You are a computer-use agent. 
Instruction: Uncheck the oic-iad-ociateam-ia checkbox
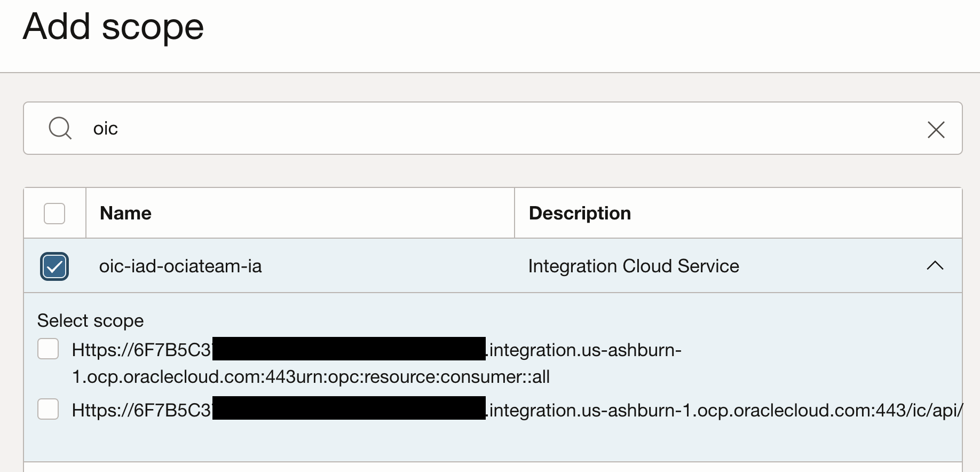coord(54,266)
